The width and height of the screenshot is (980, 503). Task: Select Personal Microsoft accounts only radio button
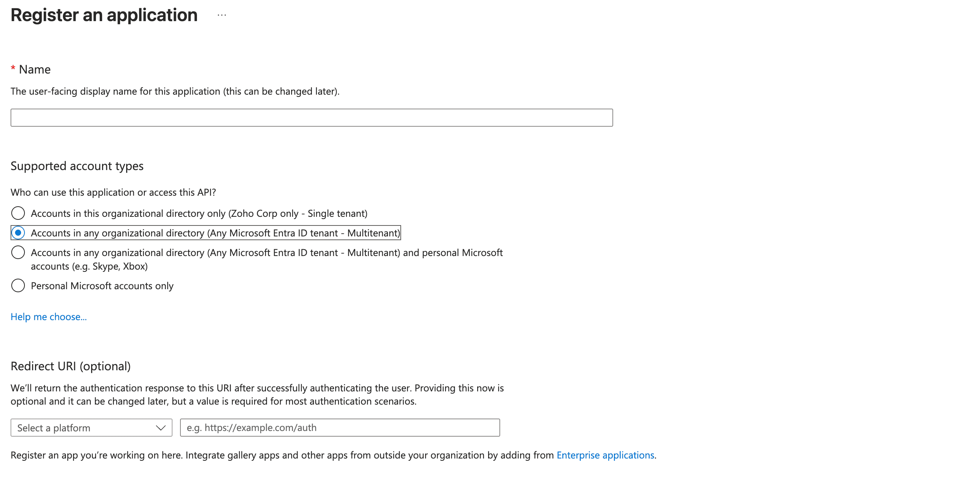coord(18,285)
